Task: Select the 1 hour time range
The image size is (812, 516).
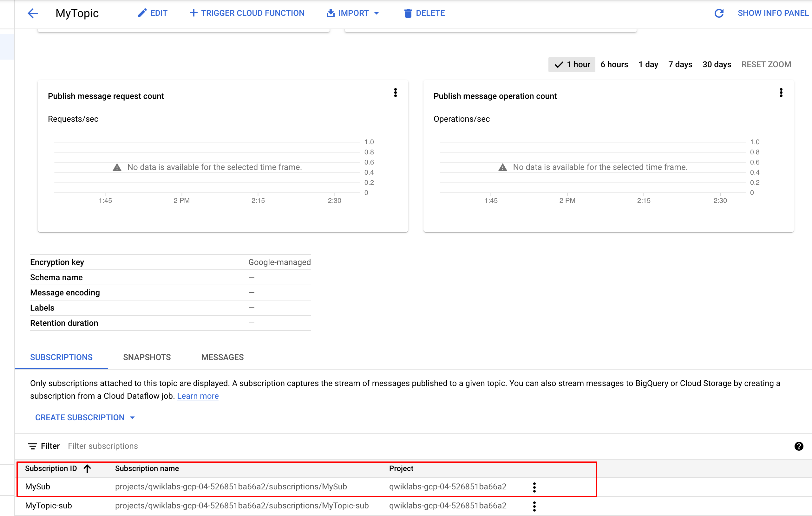Action: point(572,64)
